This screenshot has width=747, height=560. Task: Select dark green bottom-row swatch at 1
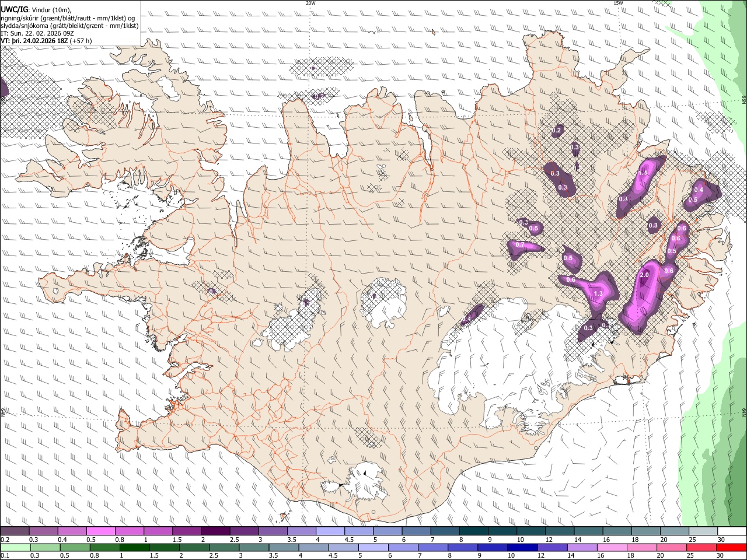pyautogui.click(x=135, y=548)
